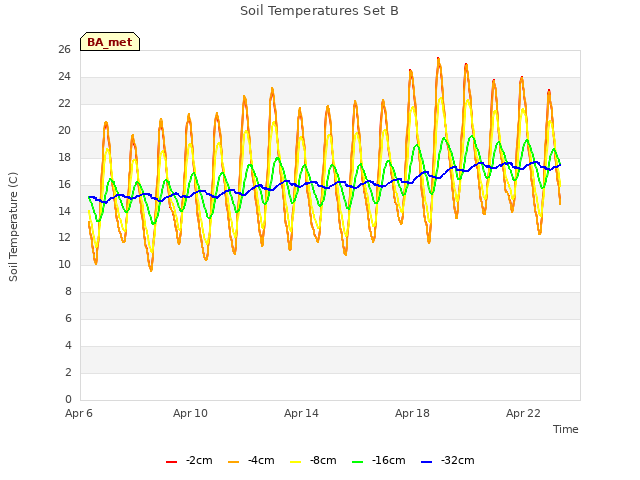Image resolution: width=640 pixels, height=480 pixels.
Task: Click the lowest orange trough below 10 degrees
Action: 151,269
